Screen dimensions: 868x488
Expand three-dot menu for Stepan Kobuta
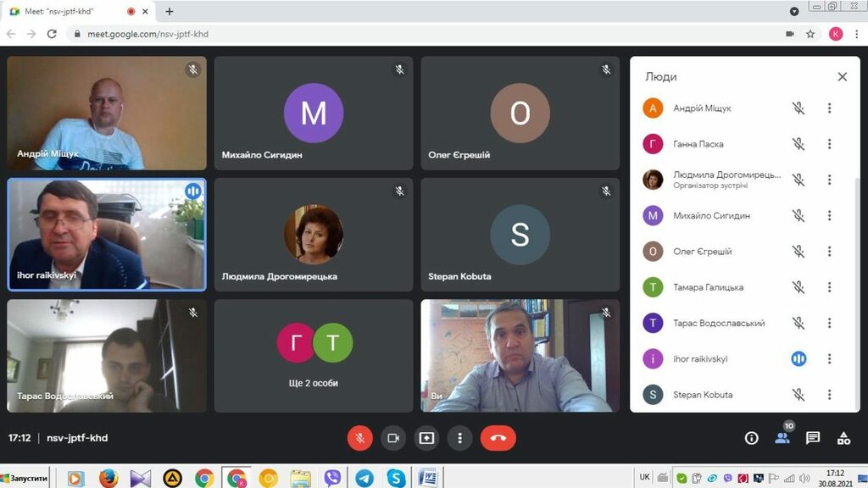[830, 395]
